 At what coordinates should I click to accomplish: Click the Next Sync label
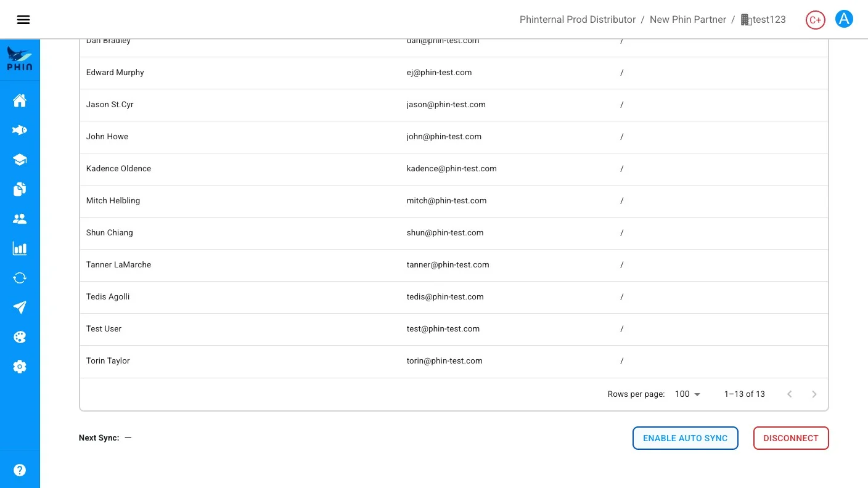coord(99,438)
